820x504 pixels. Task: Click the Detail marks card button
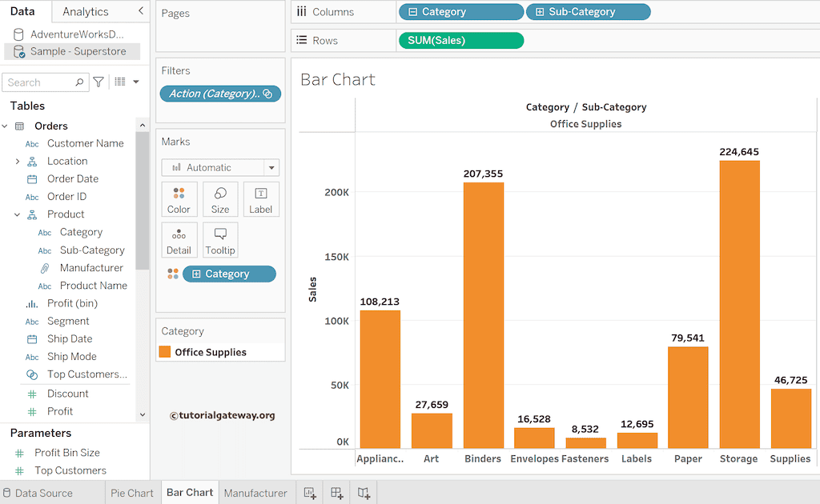pos(179,240)
